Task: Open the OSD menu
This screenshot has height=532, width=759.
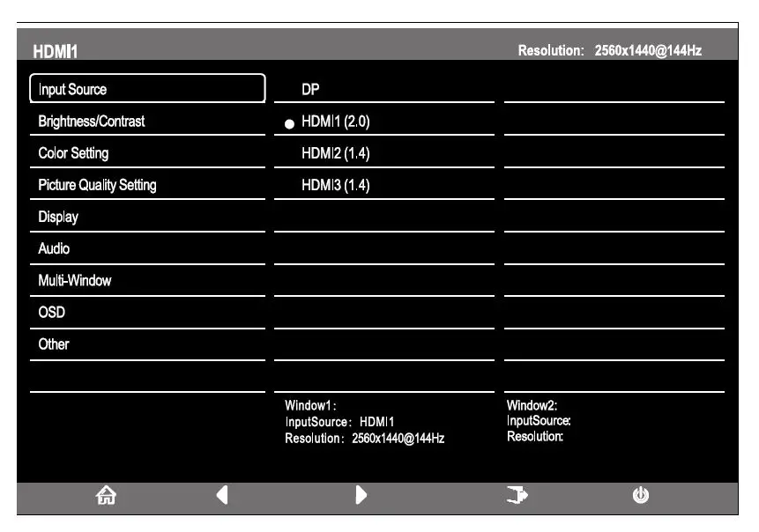Action: click(146, 312)
